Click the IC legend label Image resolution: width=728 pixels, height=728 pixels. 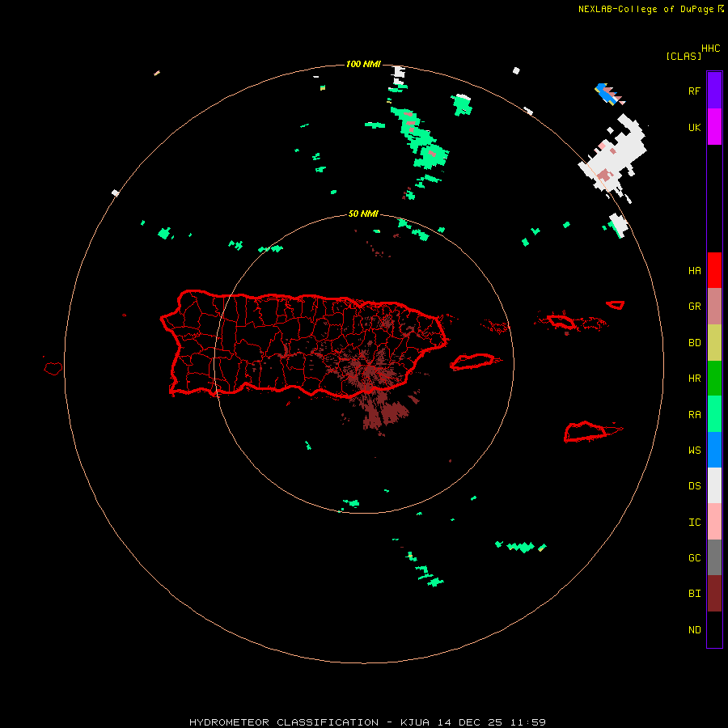point(694,523)
